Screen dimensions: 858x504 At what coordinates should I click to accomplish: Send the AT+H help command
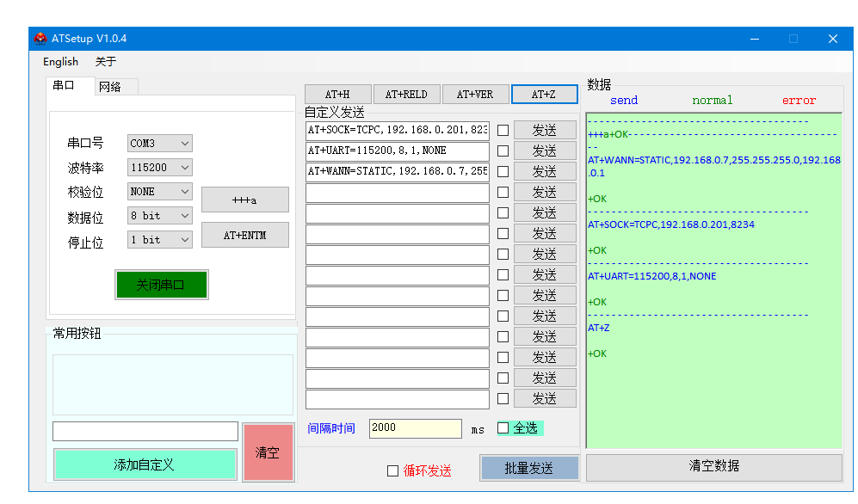(x=337, y=94)
